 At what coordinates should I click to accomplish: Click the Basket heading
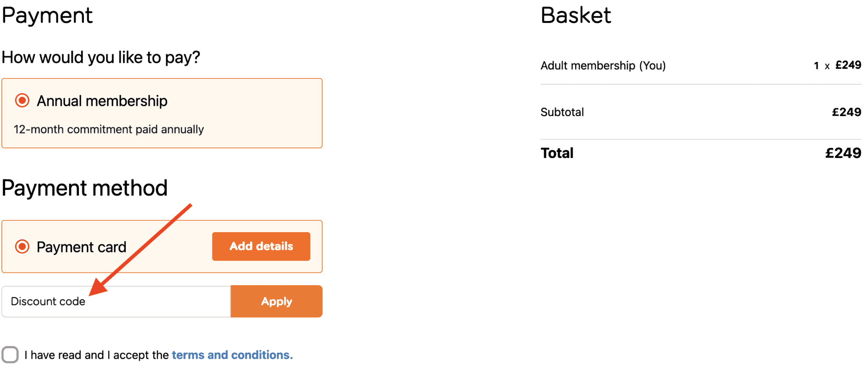[576, 15]
